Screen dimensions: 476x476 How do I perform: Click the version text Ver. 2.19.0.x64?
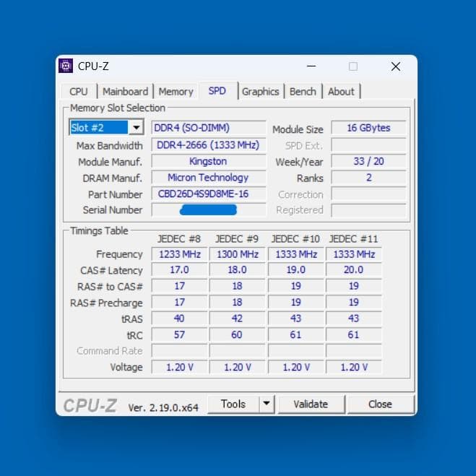pyautogui.click(x=163, y=407)
